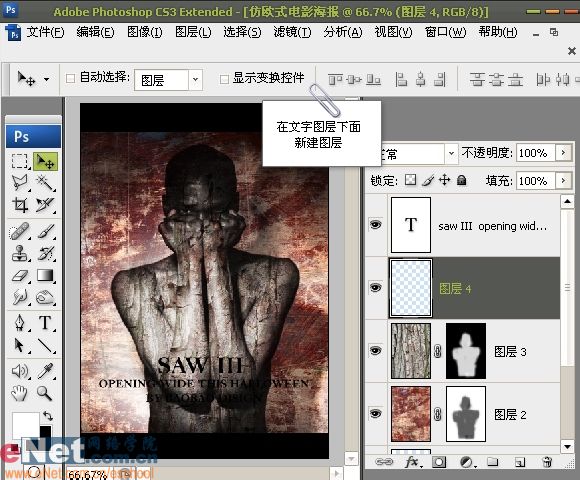Click Layers panel scroll down arrow
Viewport: 580px width, 480px height.
click(567, 446)
